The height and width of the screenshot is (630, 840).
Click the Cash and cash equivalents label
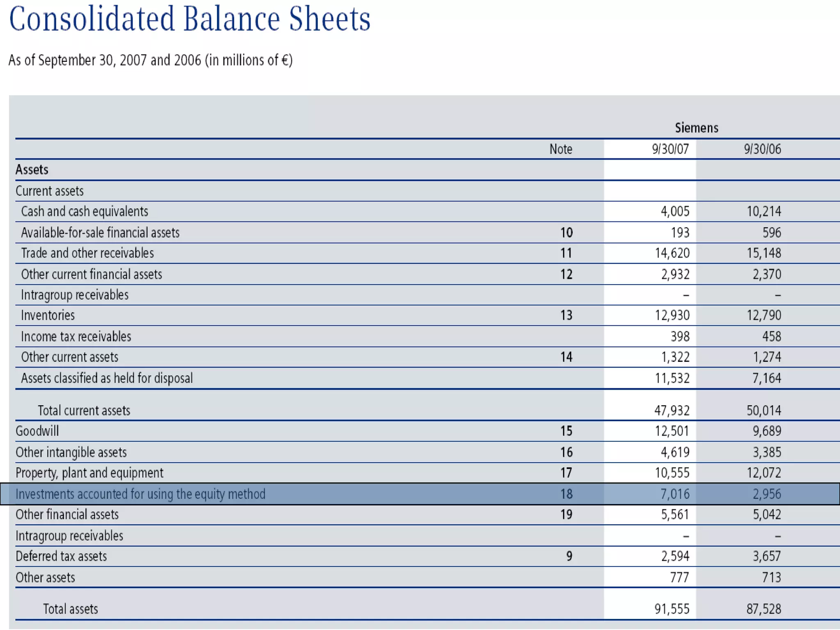84,212
